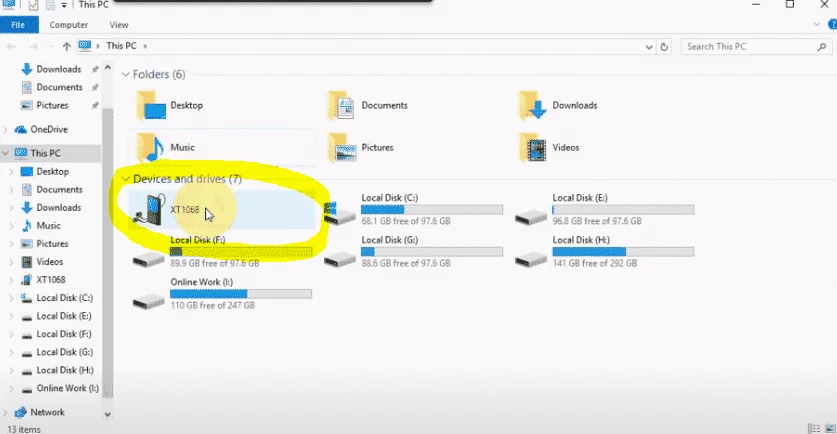Expand the sidebar Local Disk (C:) node arrow
This screenshot has height=434, width=837.
[12, 298]
